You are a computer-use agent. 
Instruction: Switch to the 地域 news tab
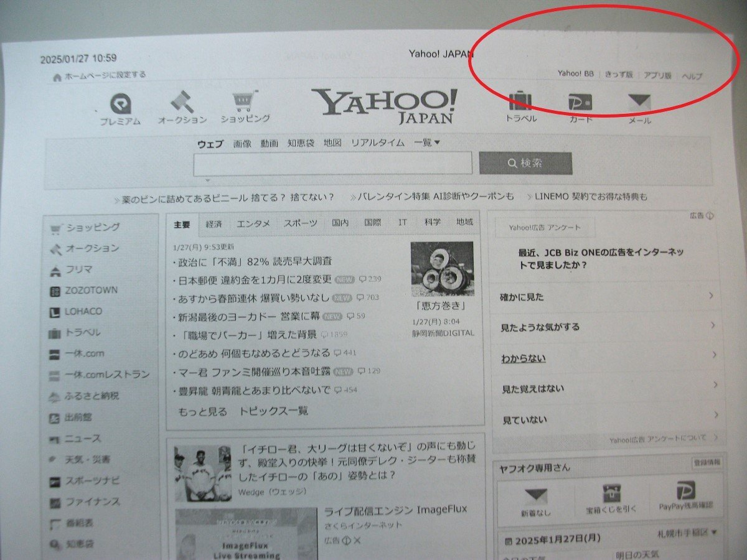pos(464,222)
